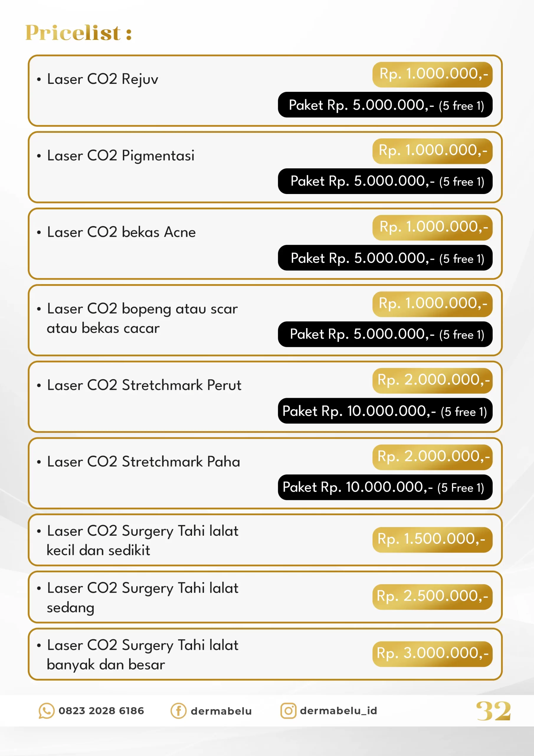Click the Laser CO2 bekas Acne label
534x756 pixels.
coord(122,232)
